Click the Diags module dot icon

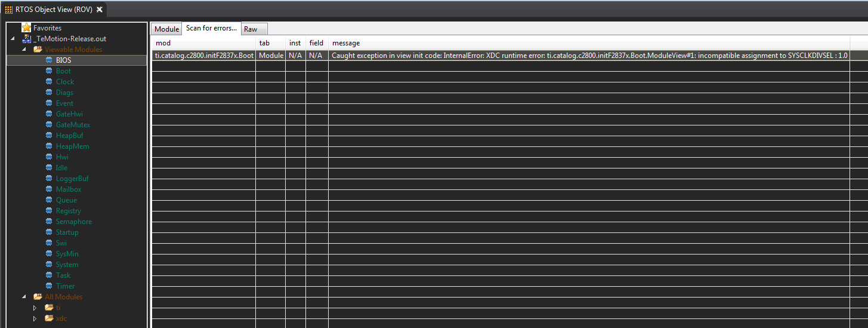pos(49,93)
